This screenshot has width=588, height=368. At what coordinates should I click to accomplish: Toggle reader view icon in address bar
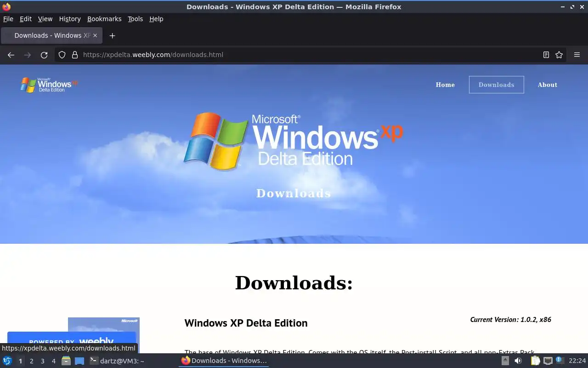[x=546, y=55]
